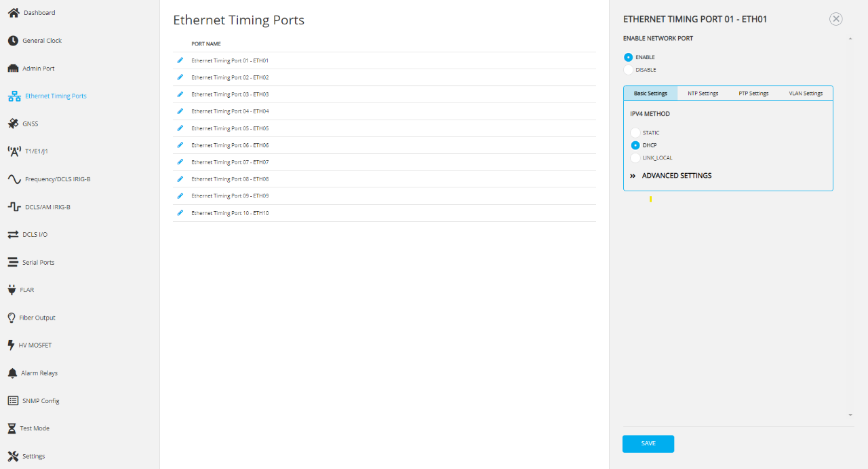Viewport: 868px width, 469px height.
Task: Close the ETH01 settings panel
Action: tap(836, 19)
